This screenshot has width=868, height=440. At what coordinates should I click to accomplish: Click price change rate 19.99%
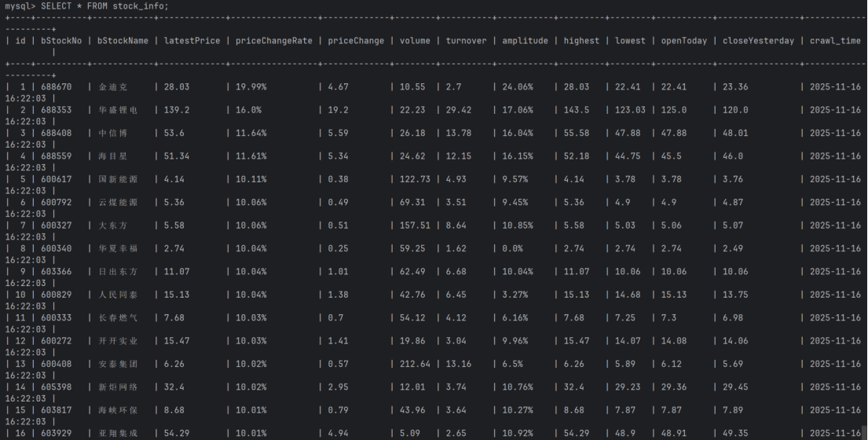251,87
